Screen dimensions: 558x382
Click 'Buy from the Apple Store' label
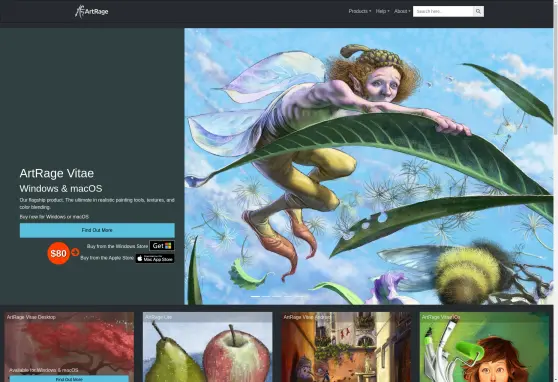(107, 258)
